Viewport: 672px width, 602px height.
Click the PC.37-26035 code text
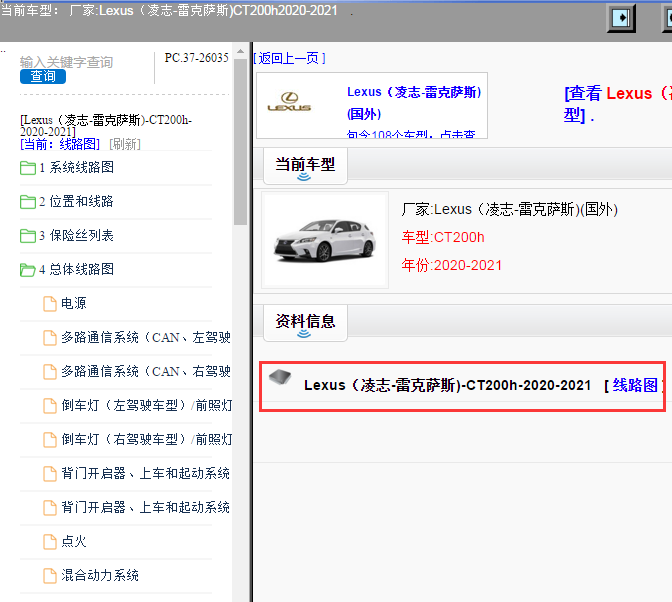[x=196, y=57]
